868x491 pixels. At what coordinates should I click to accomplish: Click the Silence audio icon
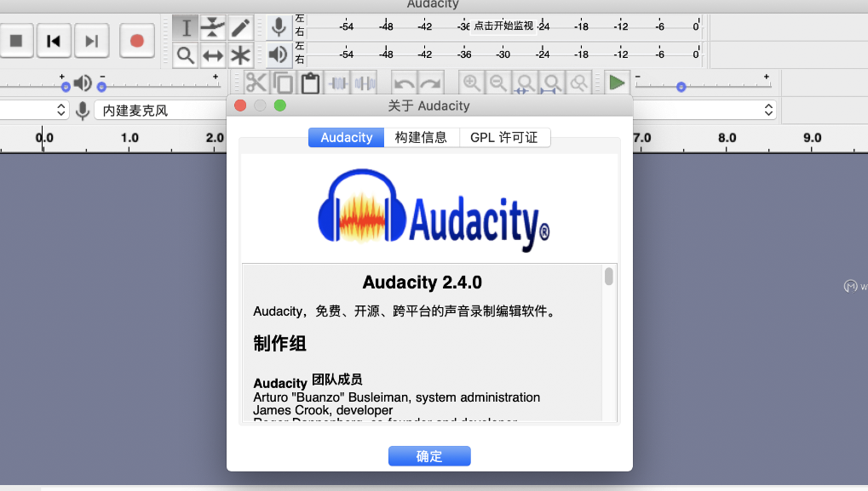pyautogui.click(x=365, y=83)
